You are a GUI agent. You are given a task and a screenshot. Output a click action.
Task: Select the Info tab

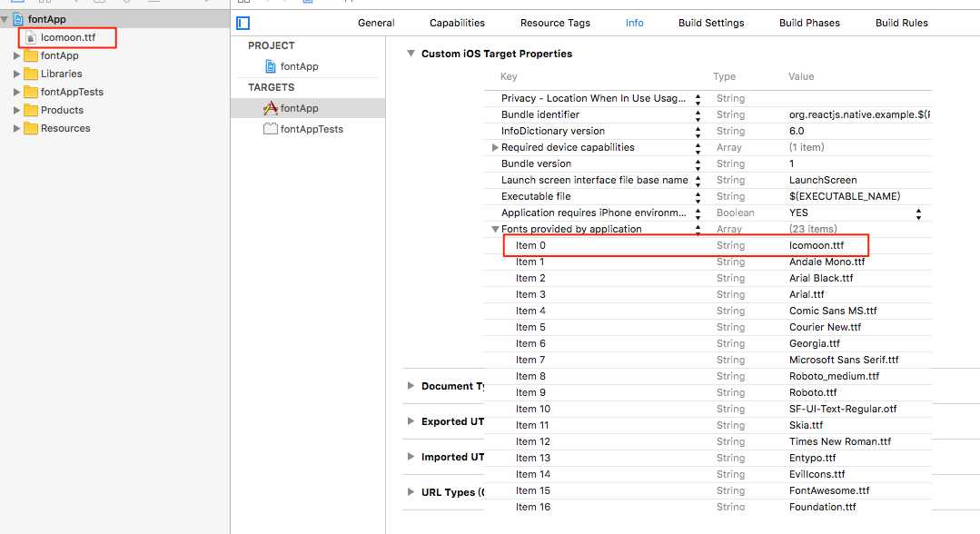(634, 23)
